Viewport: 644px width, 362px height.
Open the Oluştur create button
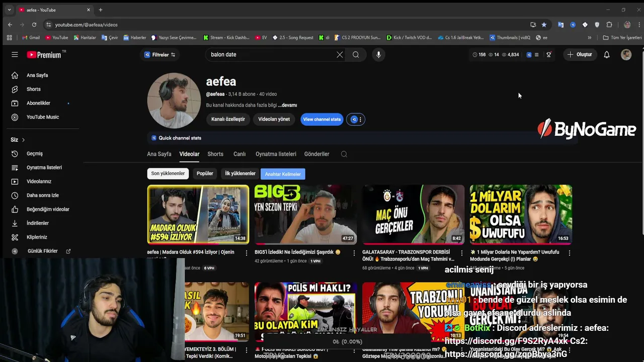(580, 54)
